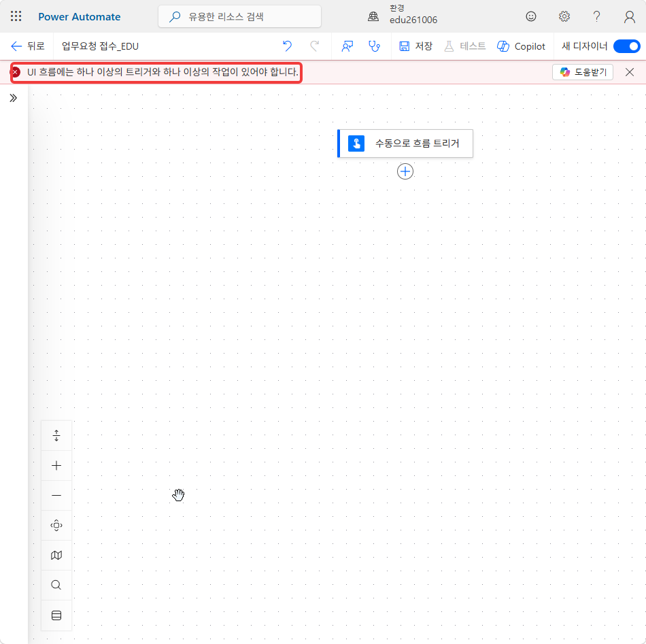Toggle the 새 디자이너 switch
Image resolution: width=646 pixels, height=644 pixels.
tap(626, 46)
